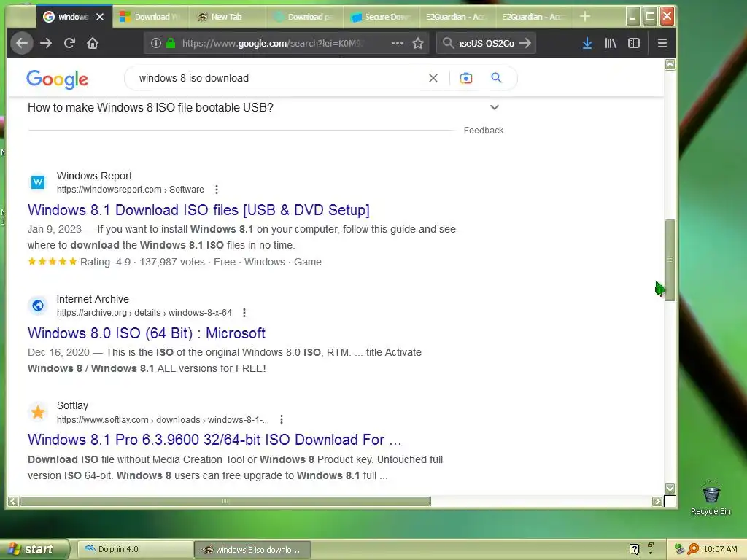Click the green padlock security icon
Image resolution: width=747 pixels, height=560 pixels.
point(171,43)
